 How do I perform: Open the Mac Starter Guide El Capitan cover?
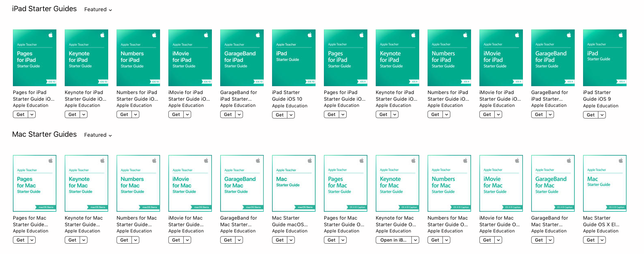[x=605, y=183]
